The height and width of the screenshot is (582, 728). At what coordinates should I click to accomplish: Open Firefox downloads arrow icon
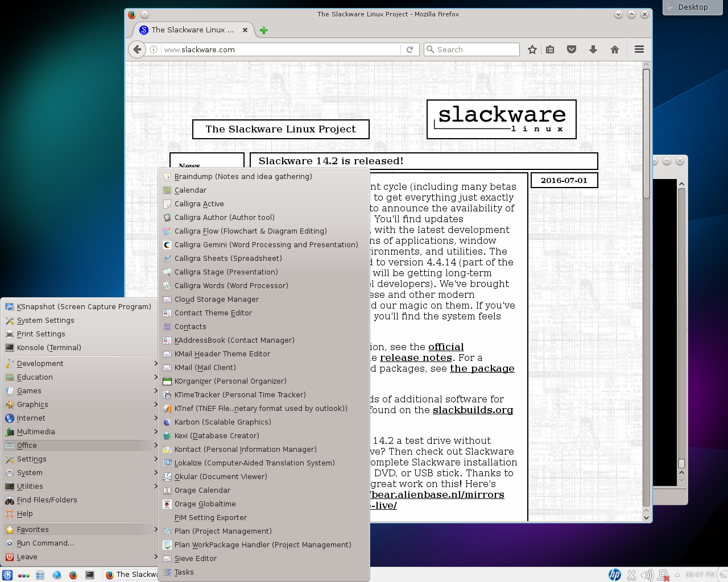593,49
